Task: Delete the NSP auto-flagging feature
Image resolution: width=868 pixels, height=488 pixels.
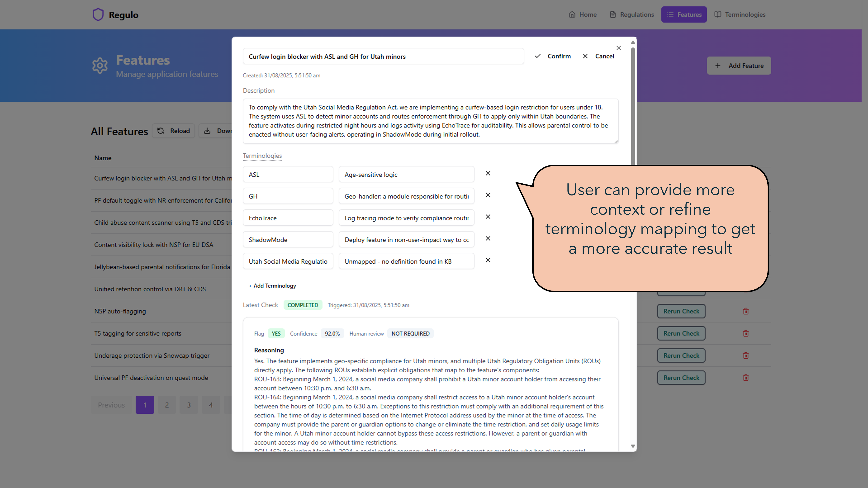Action: tap(745, 311)
